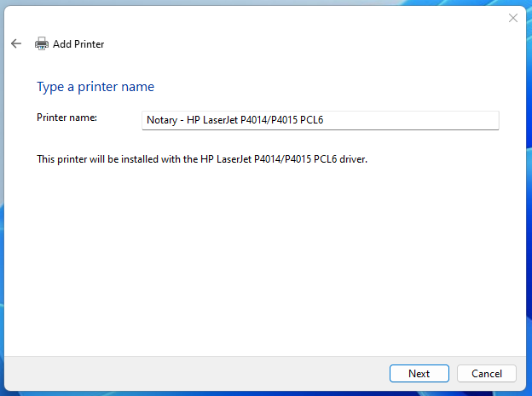Cancel the printer setup

[x=487, y=373]
